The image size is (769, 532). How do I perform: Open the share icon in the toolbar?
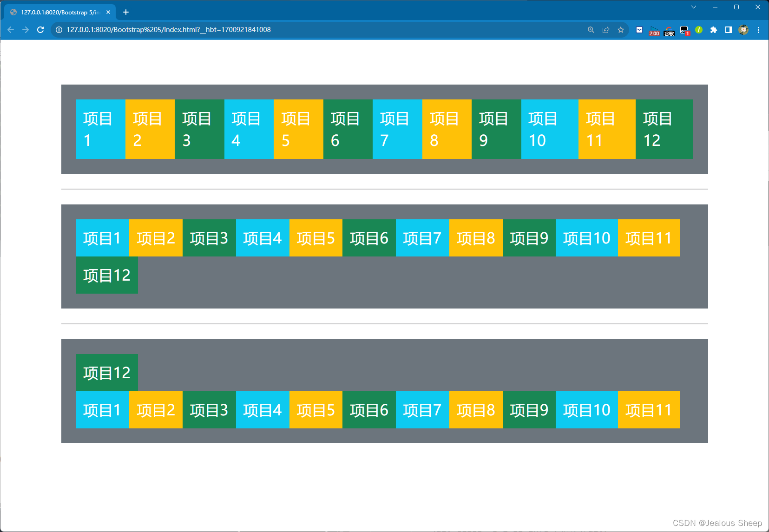(x=605, y=30)
